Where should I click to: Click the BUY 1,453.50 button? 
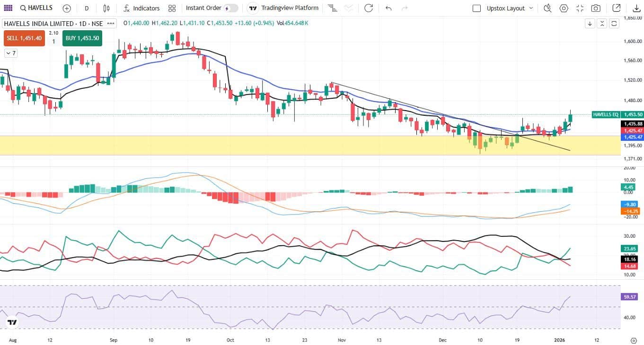click(x=82, y=38)
